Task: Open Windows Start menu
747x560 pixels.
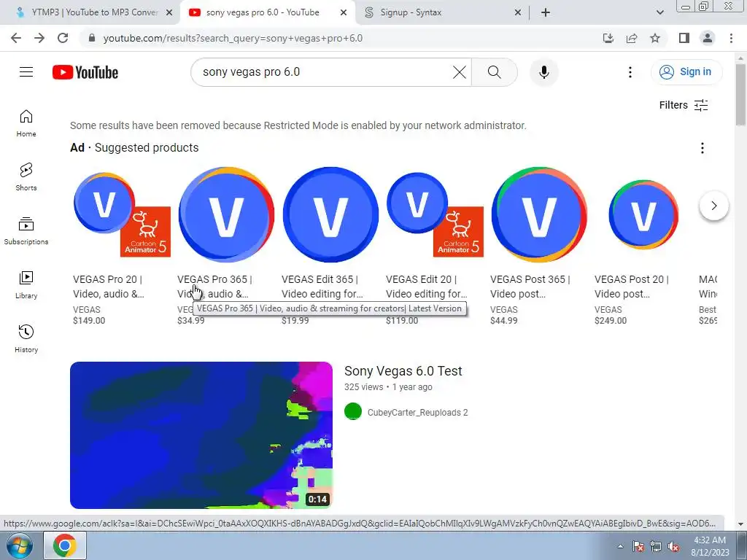Action: coord(19,545)
